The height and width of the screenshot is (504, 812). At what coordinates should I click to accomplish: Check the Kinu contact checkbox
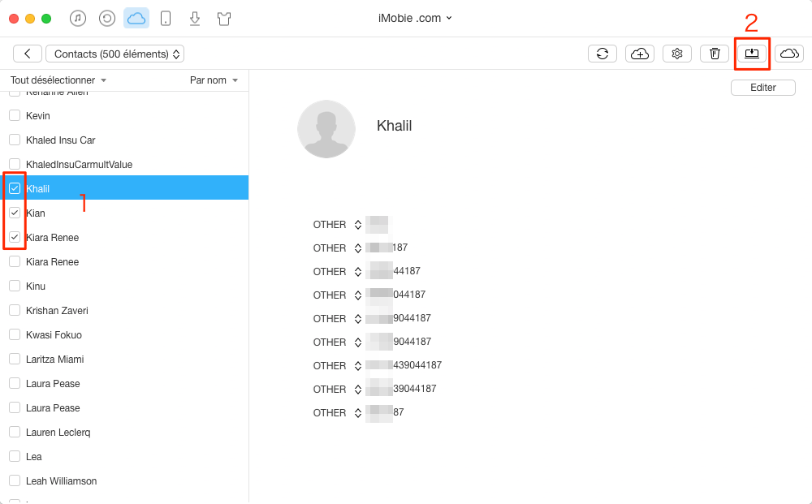[x=15, y=286]
